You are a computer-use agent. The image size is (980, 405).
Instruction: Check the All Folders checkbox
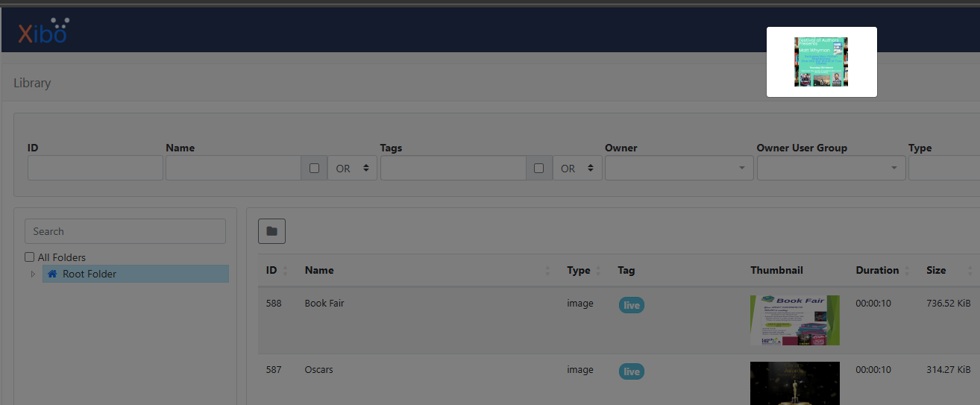click(30, 257)
